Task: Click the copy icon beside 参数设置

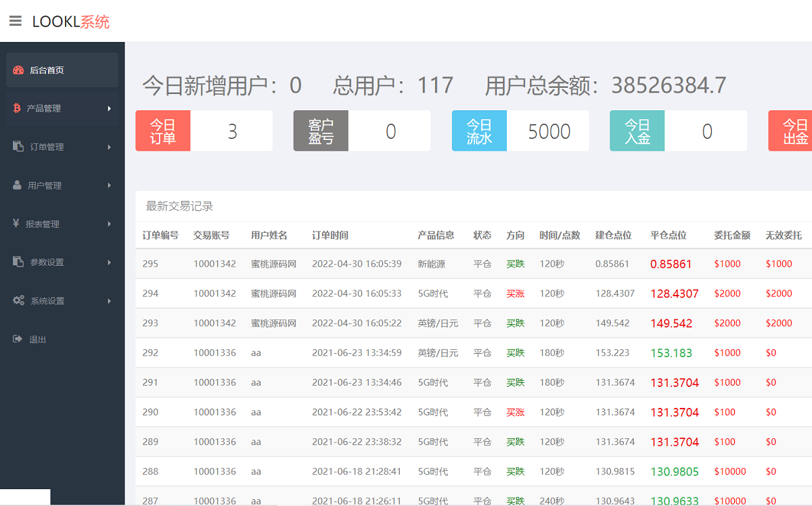Action: (19, 262)
